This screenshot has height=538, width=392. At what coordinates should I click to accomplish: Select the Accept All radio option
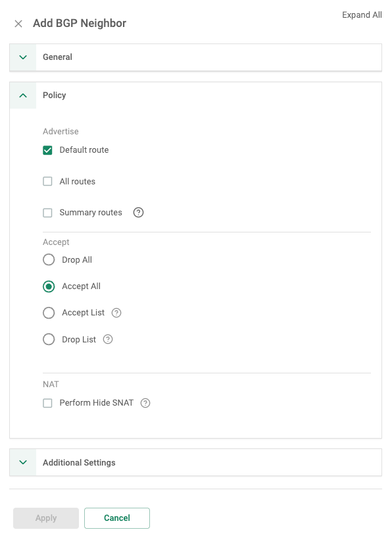(x=49, y=286)
